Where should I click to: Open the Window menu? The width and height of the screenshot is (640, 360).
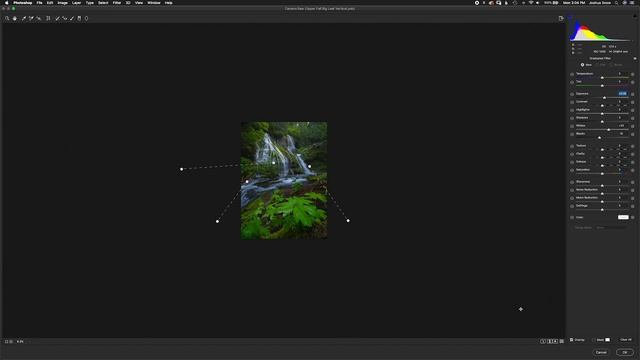pyautogui.click(x=154, y=3)
